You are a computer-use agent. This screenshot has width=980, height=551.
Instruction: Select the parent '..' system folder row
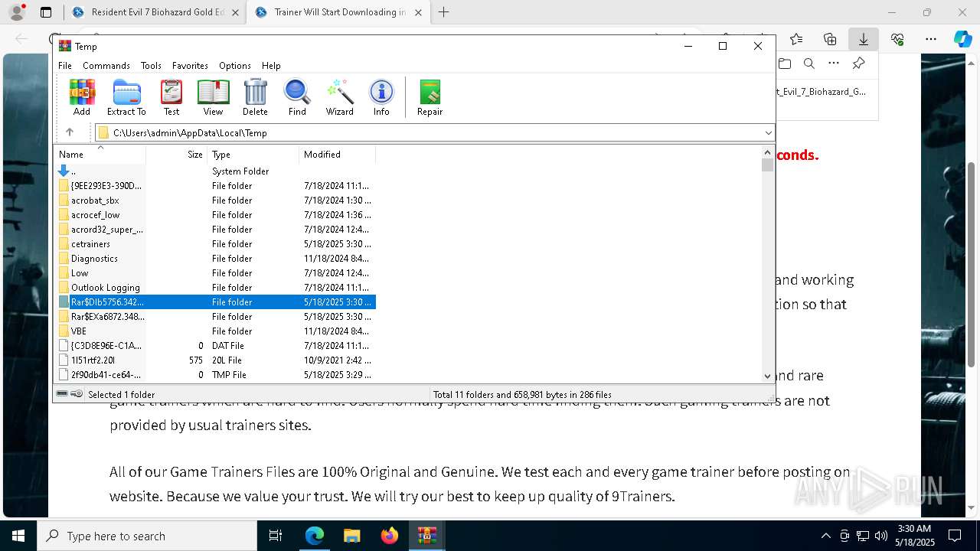pos(216,171)
